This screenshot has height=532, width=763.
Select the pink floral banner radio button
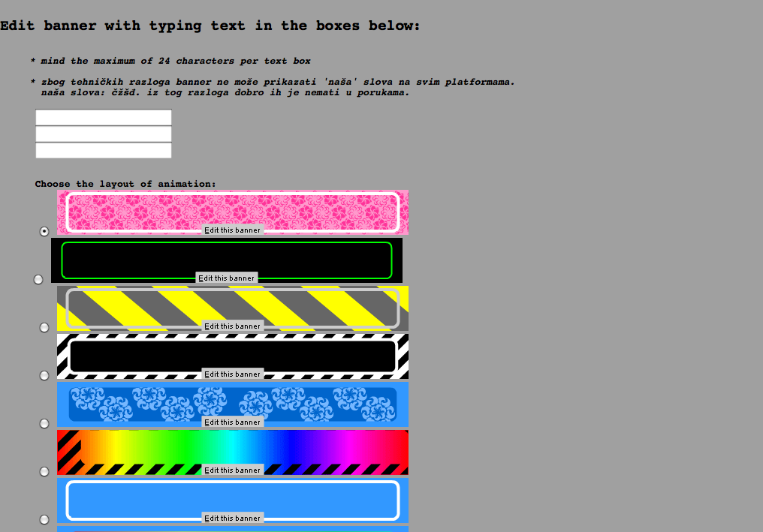[x=44, y=231]
